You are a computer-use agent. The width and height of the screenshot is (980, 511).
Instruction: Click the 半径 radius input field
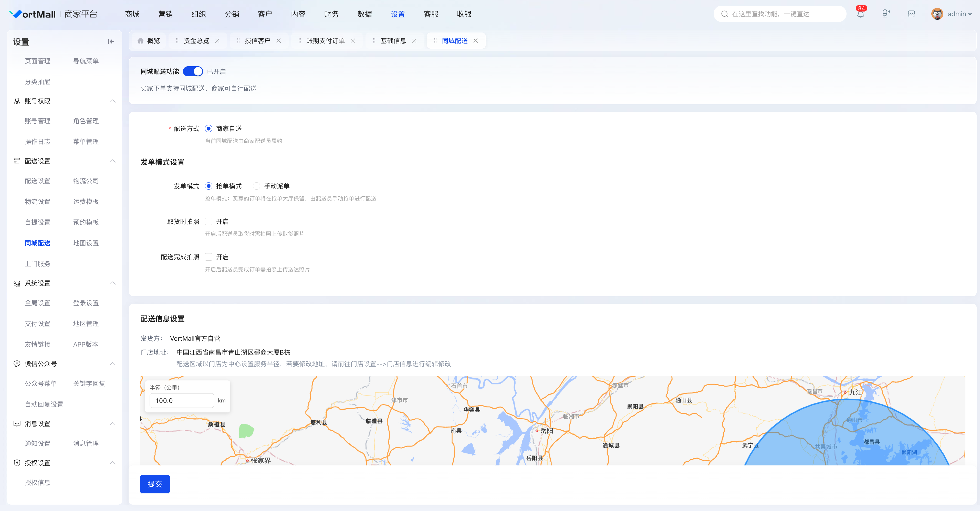(x=182, y=401)
